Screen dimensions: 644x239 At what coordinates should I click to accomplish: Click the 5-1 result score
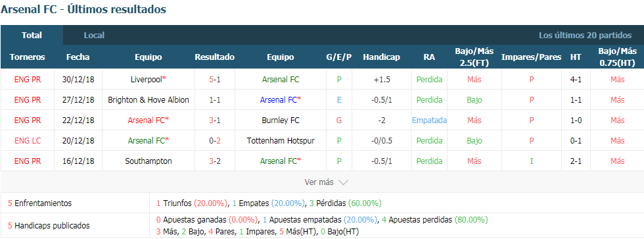click(x=214, y=80)
